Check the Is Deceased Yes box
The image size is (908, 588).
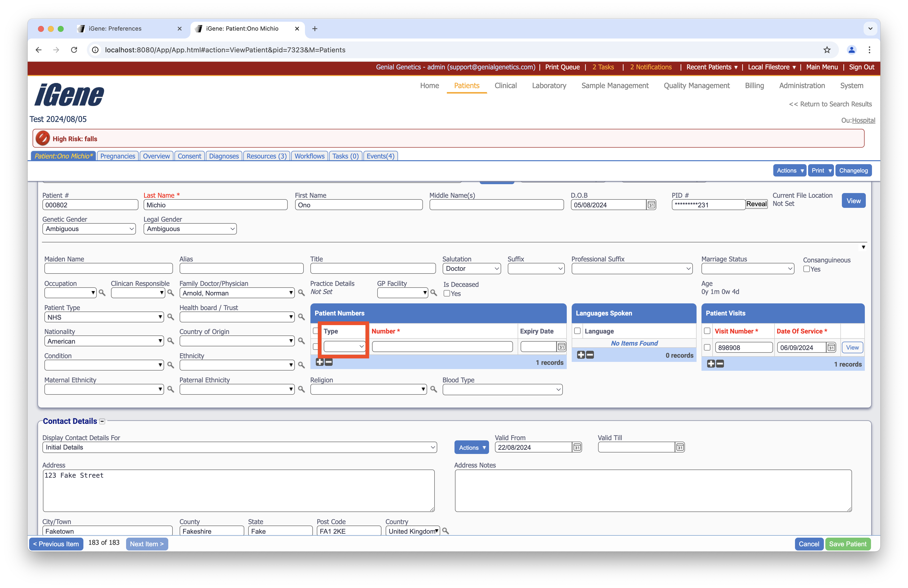tap(447, 294)
